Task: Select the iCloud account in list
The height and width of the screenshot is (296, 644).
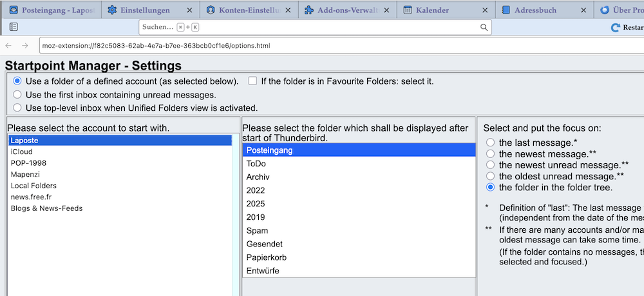Action: [x=120, y=152]
